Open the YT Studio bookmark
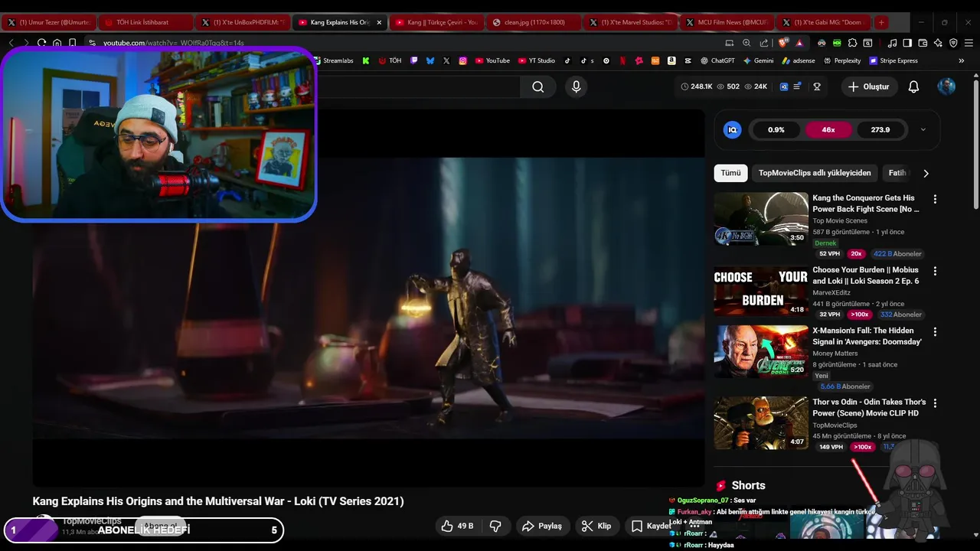Viewport: 980px width, 551px height. 537,60
